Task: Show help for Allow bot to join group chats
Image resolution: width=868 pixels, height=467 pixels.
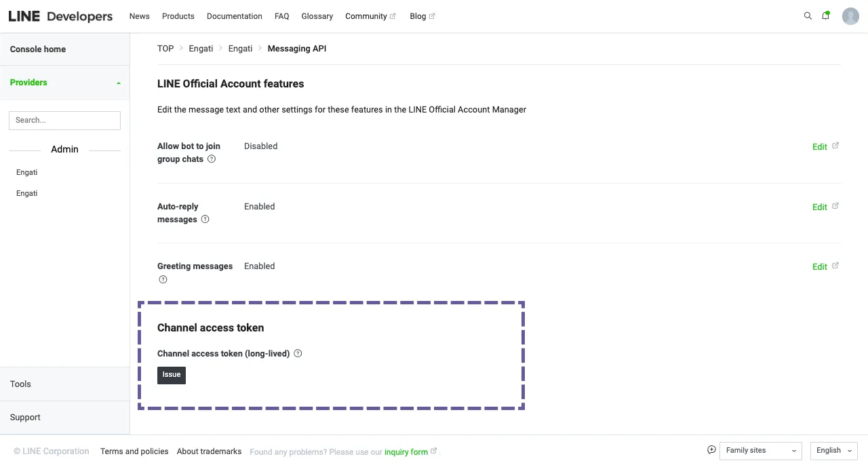Action: click(x=212, y=159)
